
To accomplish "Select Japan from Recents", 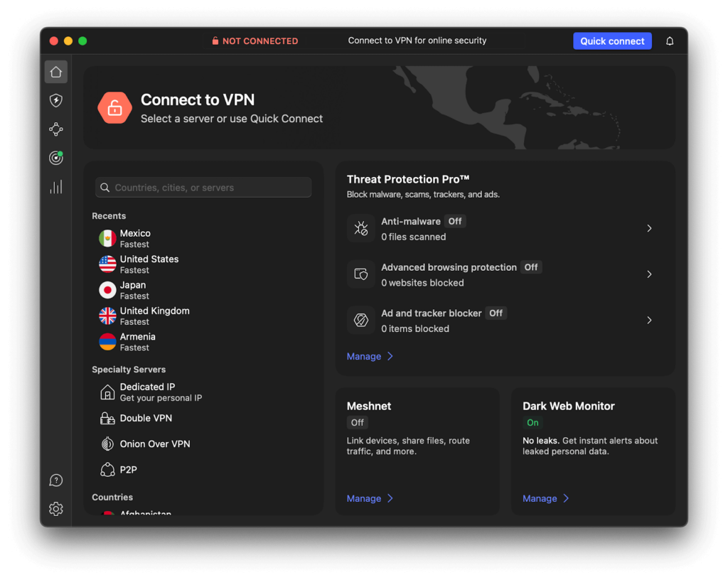I will (x=203, y=290).
